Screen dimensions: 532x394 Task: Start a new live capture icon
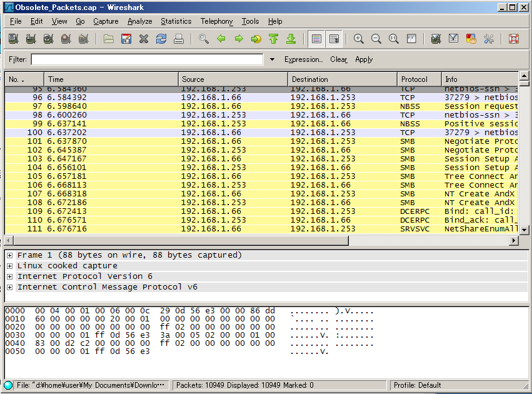[x=49, y=39]
